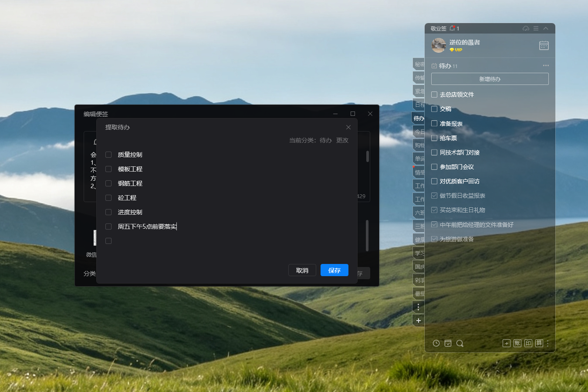
Task: Tick the 钢筋工程 checkbox in the dialog
Action: pyautogui.click(x=108, y=183)
